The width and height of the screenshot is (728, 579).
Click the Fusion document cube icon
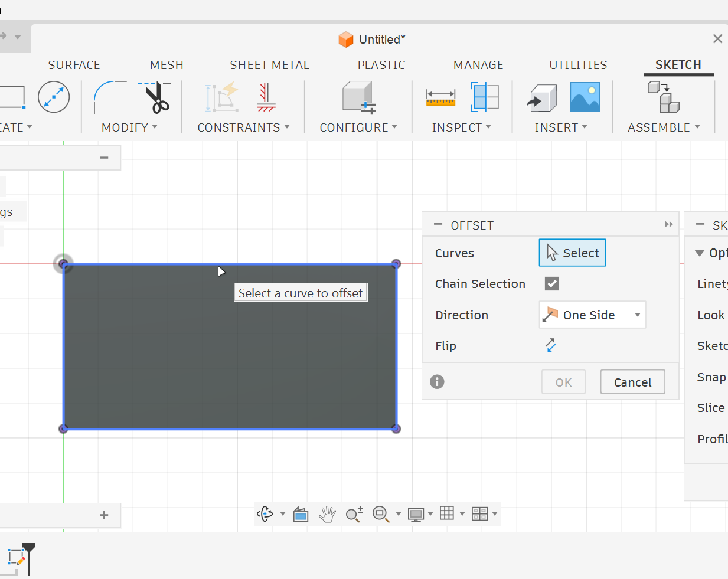point(345,40)
